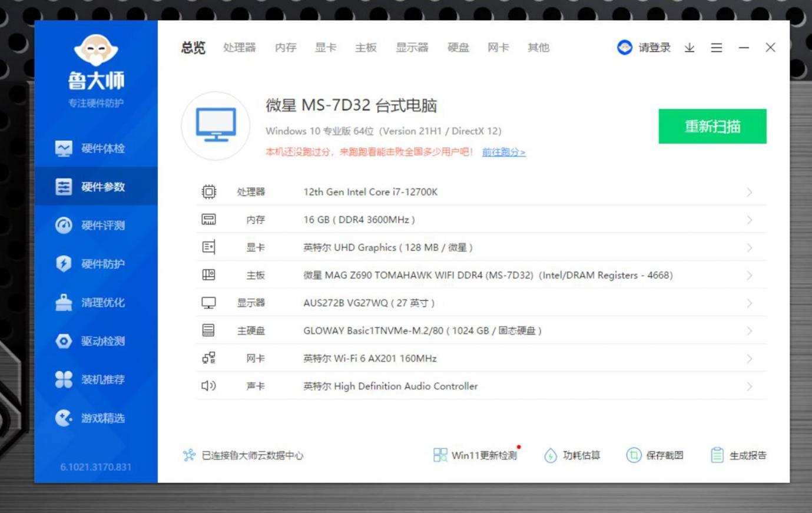Click the green 重新扫描 rescan button

point(712,126)
